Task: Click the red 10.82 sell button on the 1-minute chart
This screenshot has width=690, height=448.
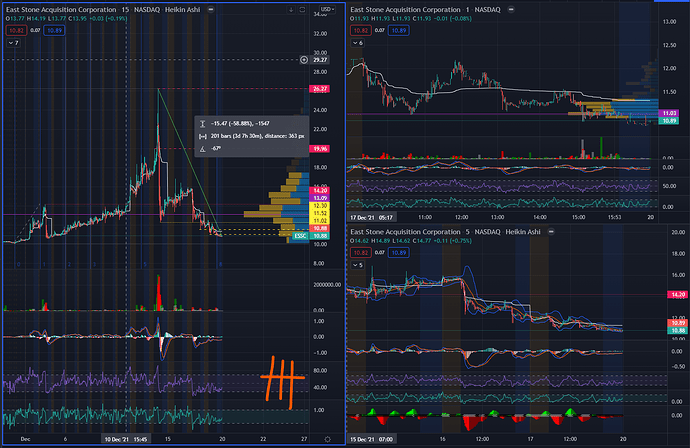Action: tap(361, 30)
